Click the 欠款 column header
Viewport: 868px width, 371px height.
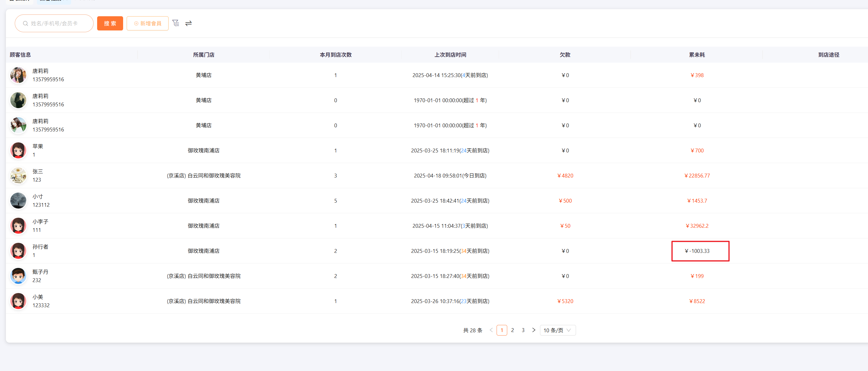[x=565, y=55]
